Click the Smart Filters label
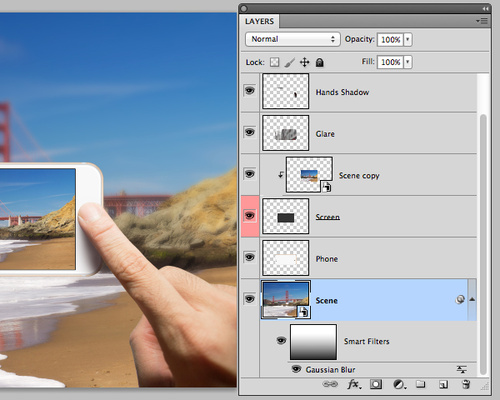The width and height of the screenshot is (500, 400). click(366, 341)
